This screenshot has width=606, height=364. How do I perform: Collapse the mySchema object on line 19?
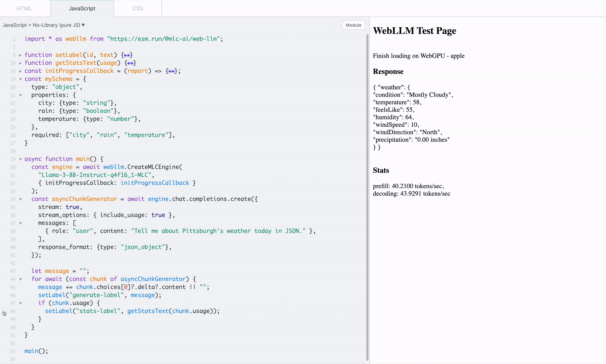click(20, 79)
